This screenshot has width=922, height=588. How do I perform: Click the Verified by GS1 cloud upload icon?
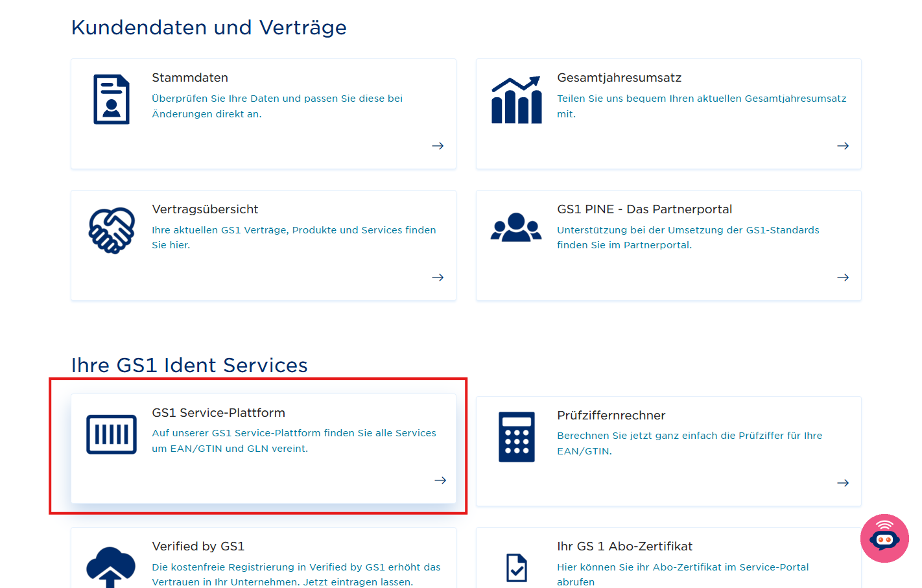pos(111,567)
